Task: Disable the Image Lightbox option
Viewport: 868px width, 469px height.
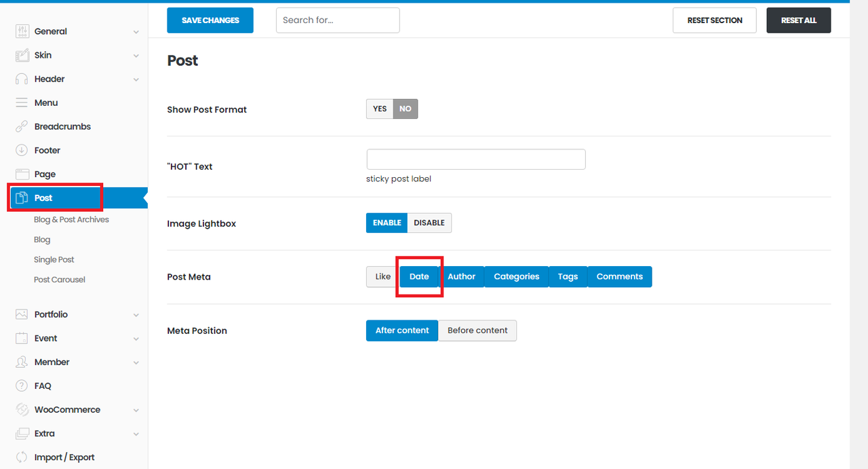Action: click(x=429, y=223)
